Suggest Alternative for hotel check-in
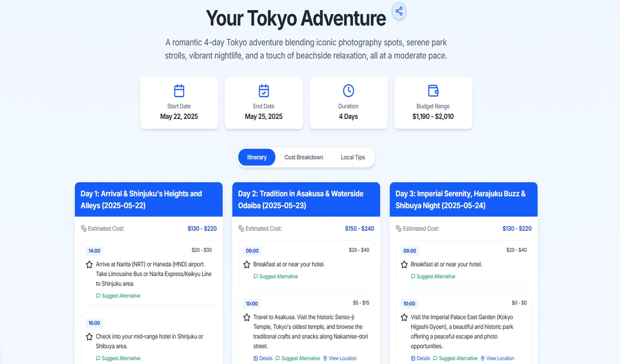The width and height of the screenshot is (620, 364). pos(118,358)
